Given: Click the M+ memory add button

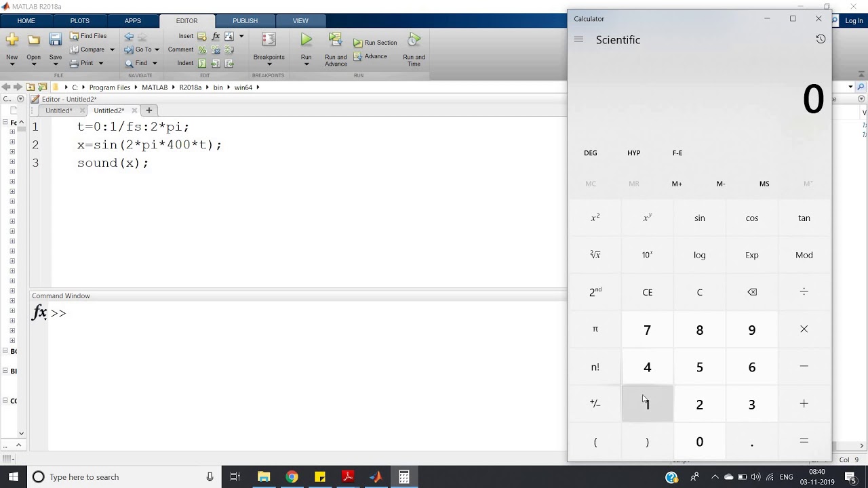Looking at the screenshot, I should click(x=677, y=184).
